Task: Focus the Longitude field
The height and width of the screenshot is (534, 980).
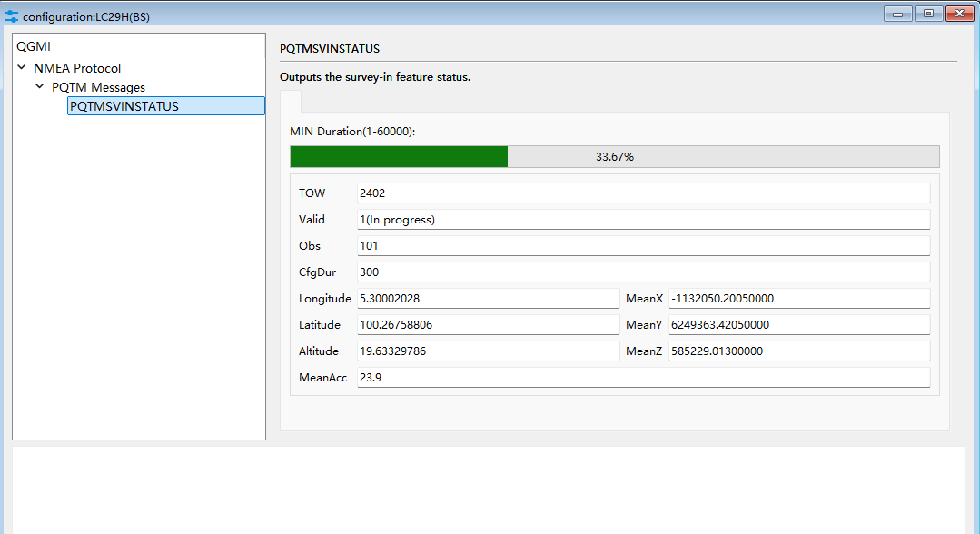Action: 488,299
